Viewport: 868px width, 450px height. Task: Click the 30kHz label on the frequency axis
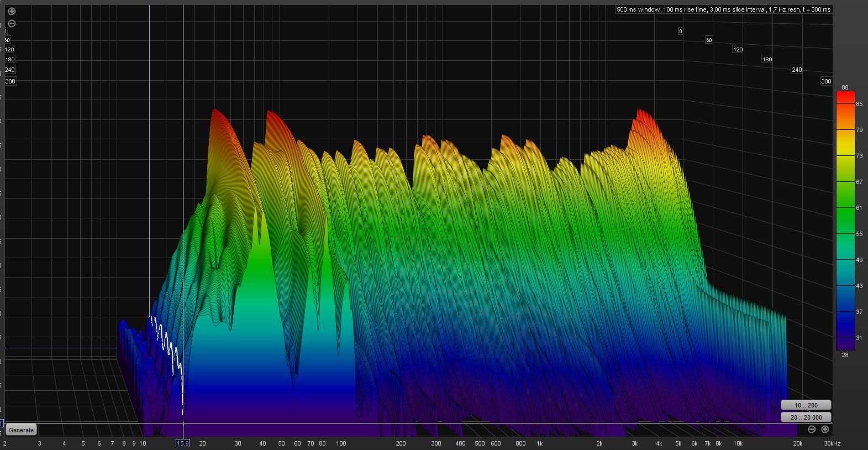(832, 443)
